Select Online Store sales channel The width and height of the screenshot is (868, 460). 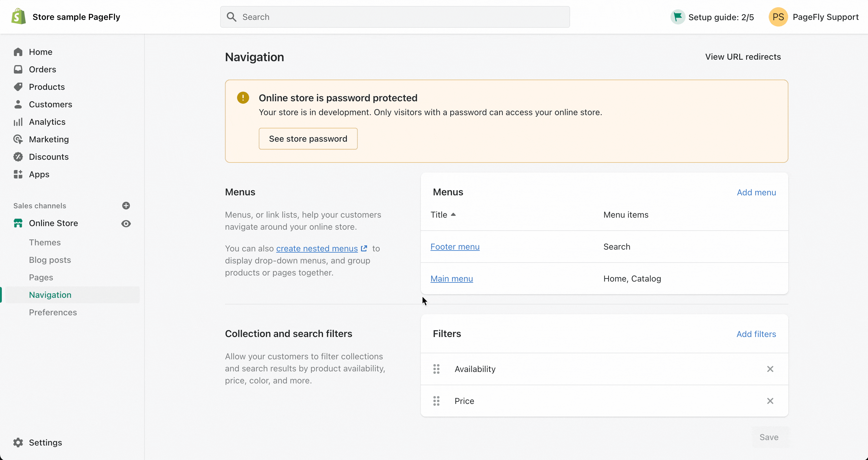click(54, 223)
